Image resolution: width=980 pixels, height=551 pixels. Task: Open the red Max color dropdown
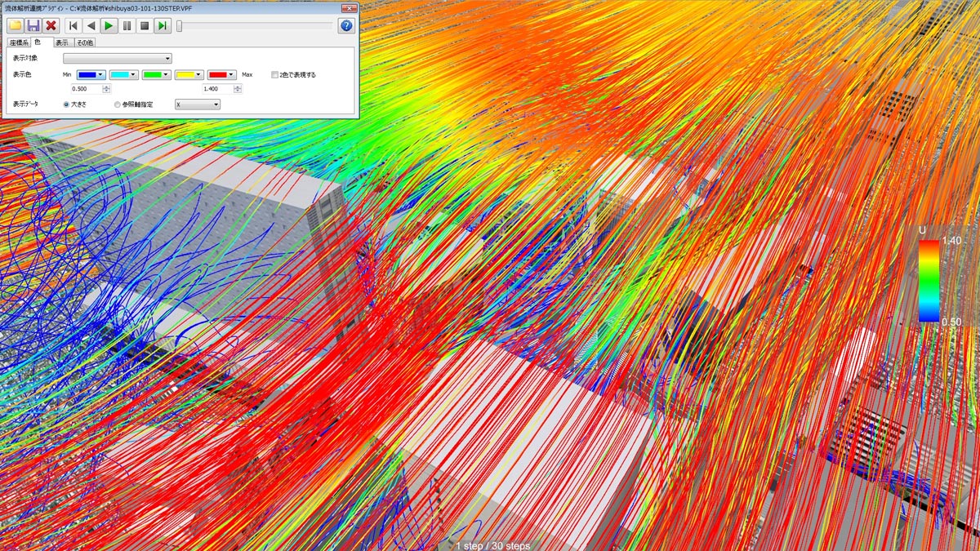point(222,74)
